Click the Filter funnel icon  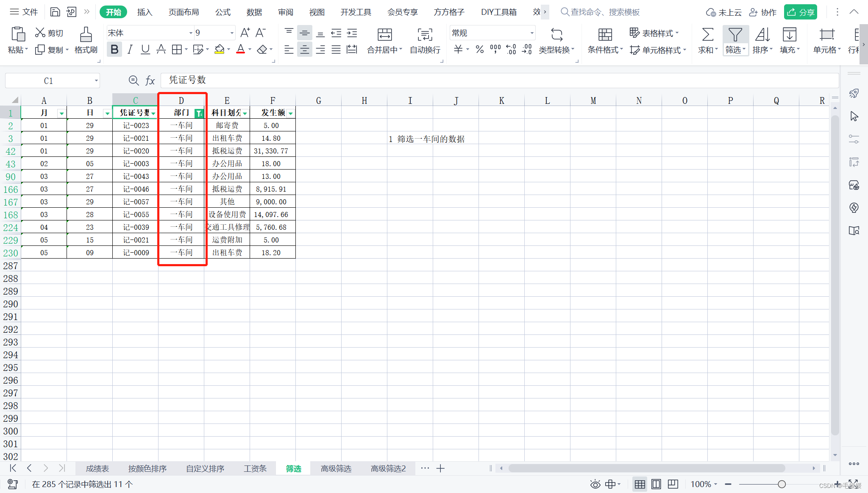[x=735, y=34]
